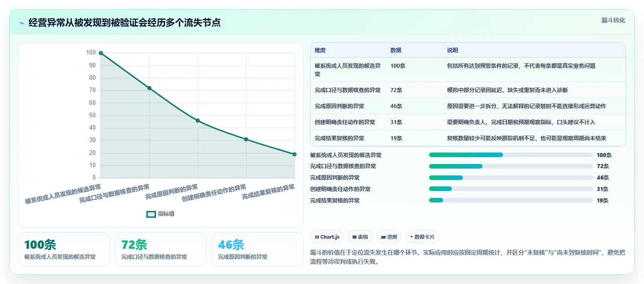Click the lightning icon beside the title
The image size is (644, 284).
21,23
